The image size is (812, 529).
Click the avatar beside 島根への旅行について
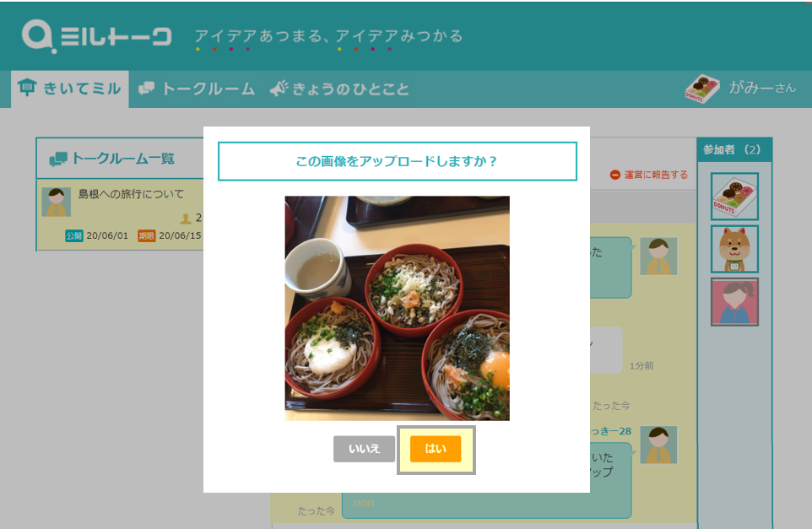click(57, 202)
